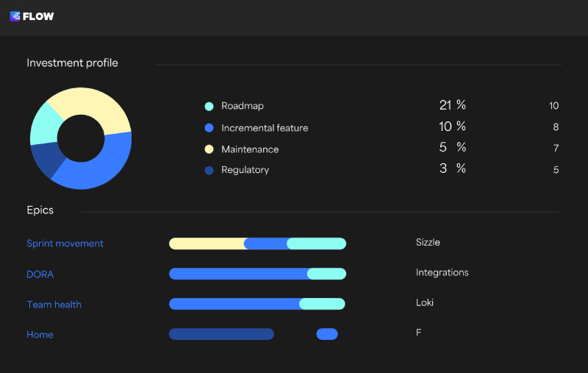
Task: Open the Team health epic
Action: point(54,305)
